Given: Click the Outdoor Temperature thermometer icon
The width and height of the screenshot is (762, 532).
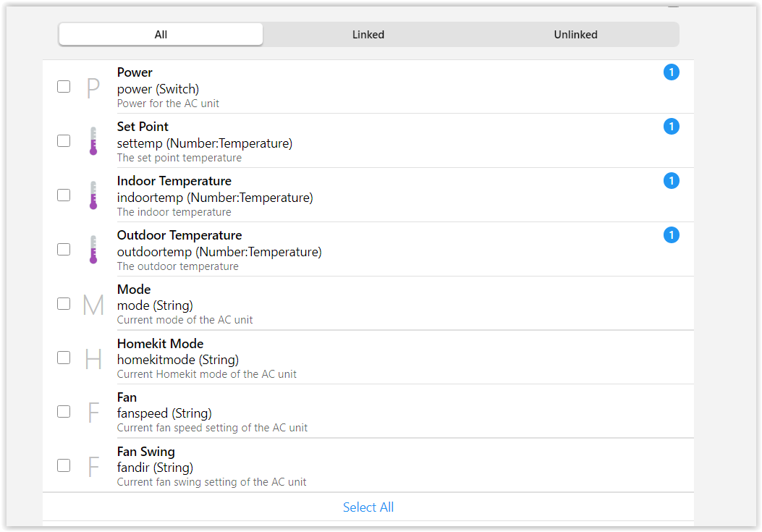Looking at the screenshot, I should 93,250.
